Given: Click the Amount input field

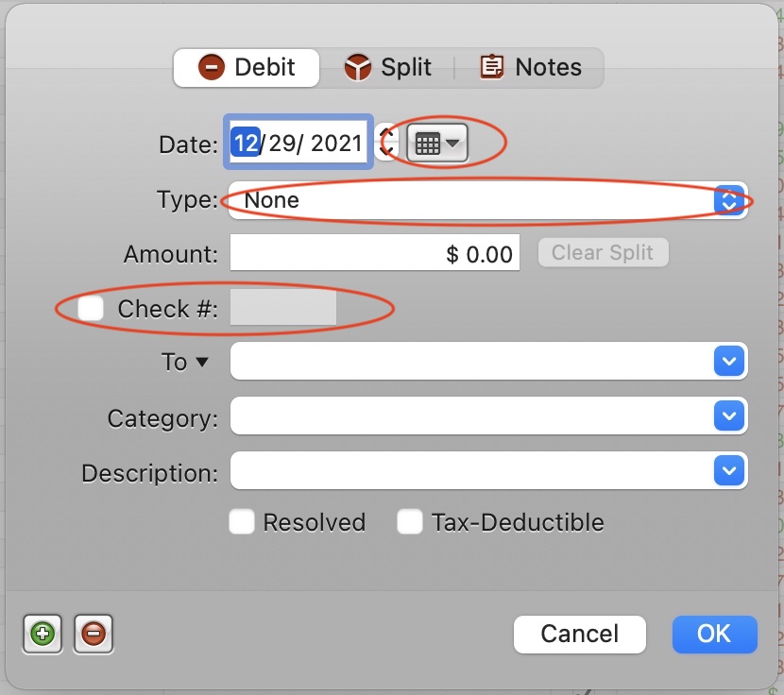Looking at the screenshot, I should [x=375, y=253].
